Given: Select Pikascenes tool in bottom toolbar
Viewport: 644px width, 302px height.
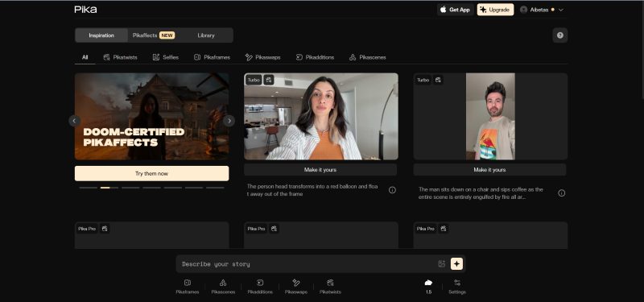Looking at the screenshot, I should [x=223, y=287].
